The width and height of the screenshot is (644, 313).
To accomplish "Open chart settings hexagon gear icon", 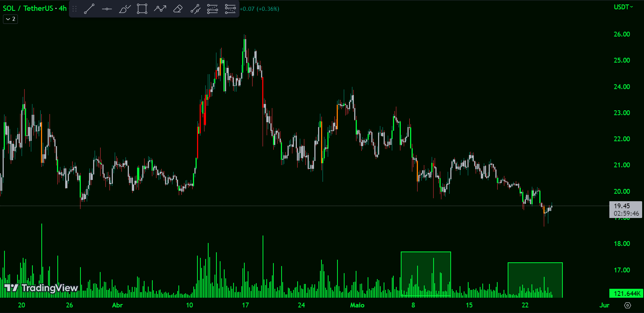I will tap(628, 305).
